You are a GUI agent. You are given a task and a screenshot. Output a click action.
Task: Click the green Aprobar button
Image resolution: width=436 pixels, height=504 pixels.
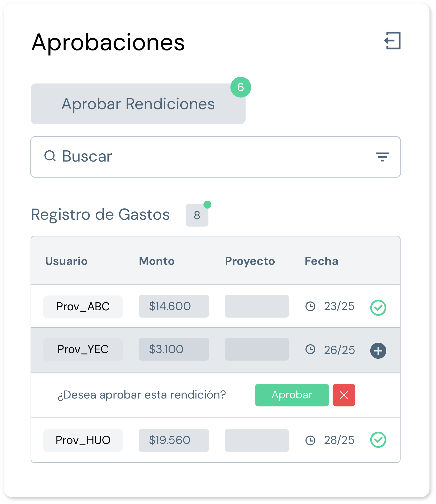(292, 395)
